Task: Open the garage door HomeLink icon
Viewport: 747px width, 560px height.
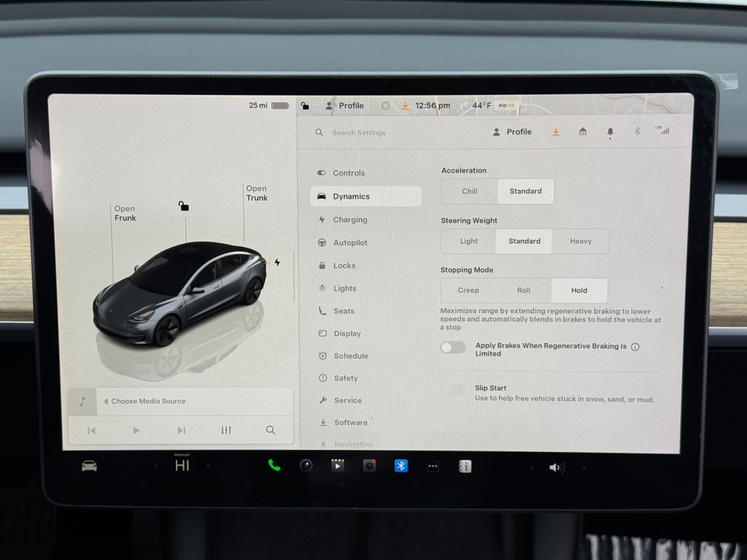Action: click(x=582, y=132)
